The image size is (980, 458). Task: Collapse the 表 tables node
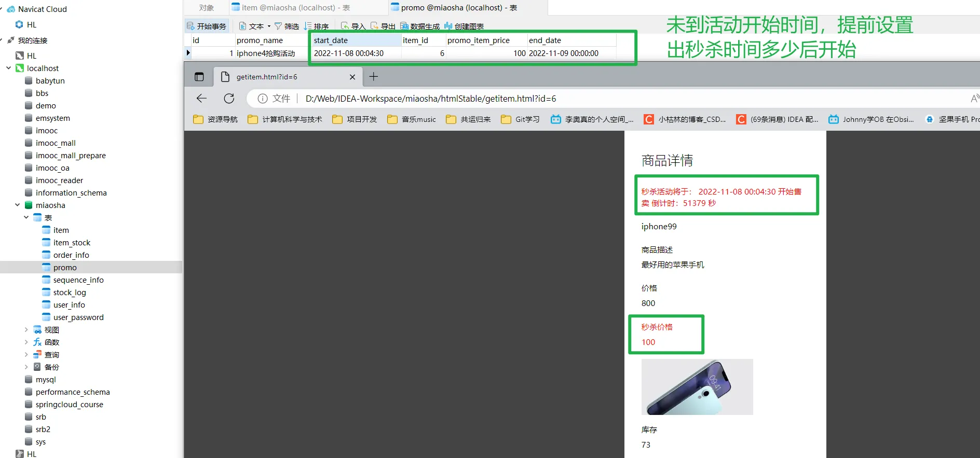(x=26, y=218)
